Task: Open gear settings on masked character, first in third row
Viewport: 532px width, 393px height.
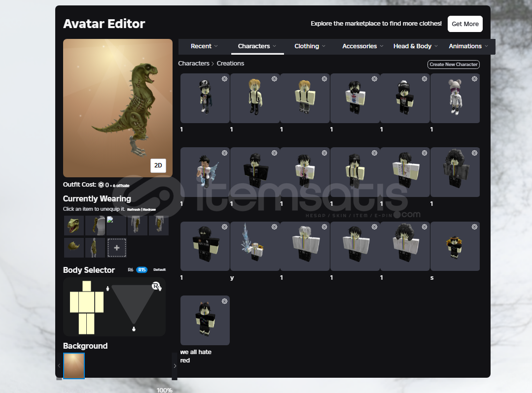Action: pos(225,227)
